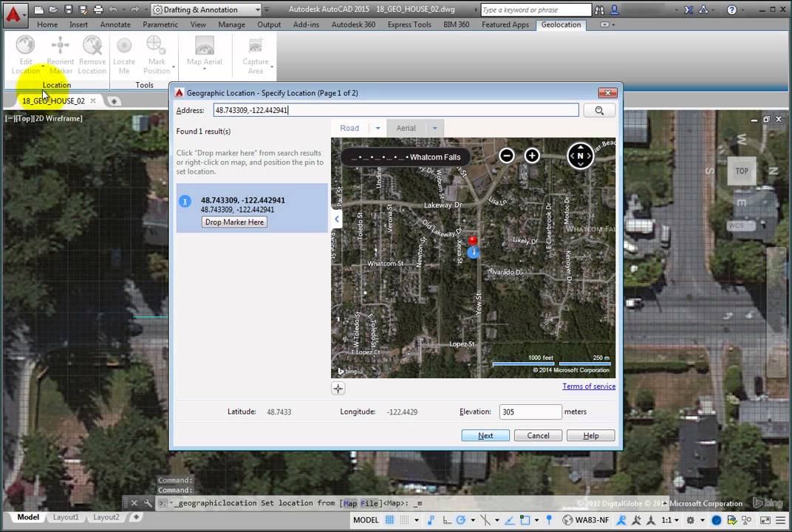This screenshot has height=532, width=792.
Task: Click the crosshair marker button below map
Action: (x=338, y=388)
